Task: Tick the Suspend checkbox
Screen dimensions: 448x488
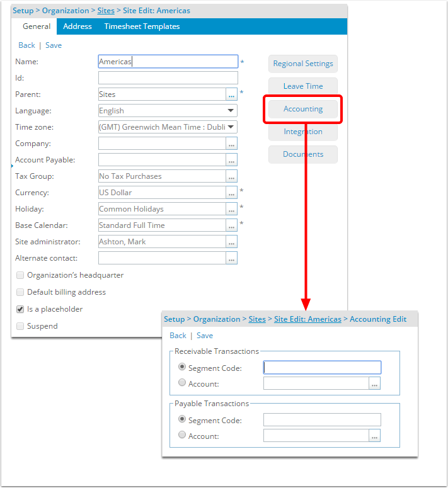Action: coord(20,326)
